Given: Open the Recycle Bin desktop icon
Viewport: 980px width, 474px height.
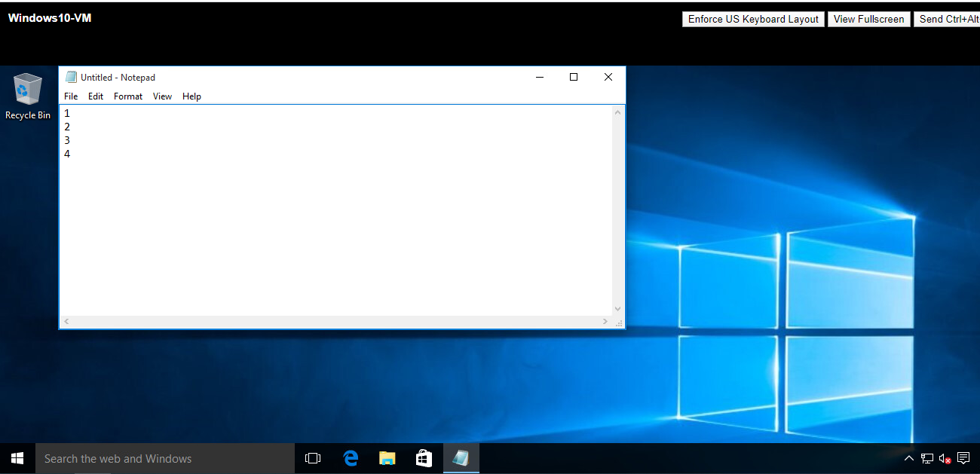Looking at the screenshot, I should coord(28,96).
